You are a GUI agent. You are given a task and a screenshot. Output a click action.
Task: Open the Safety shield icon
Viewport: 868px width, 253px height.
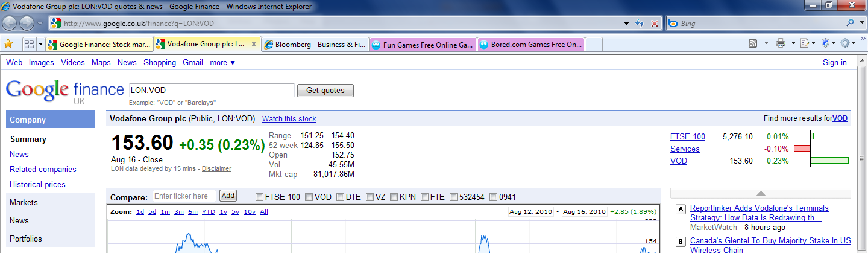826,43
